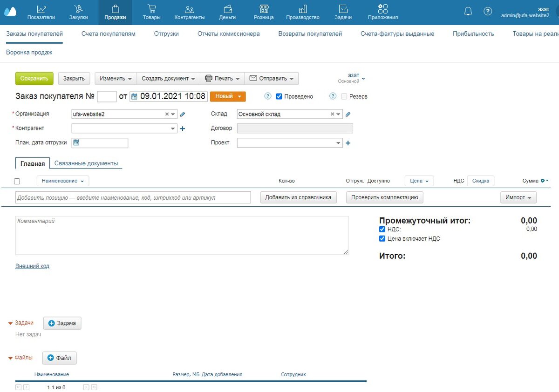
Task: Open the Импорт dropdown
Action: click(518, 197)
